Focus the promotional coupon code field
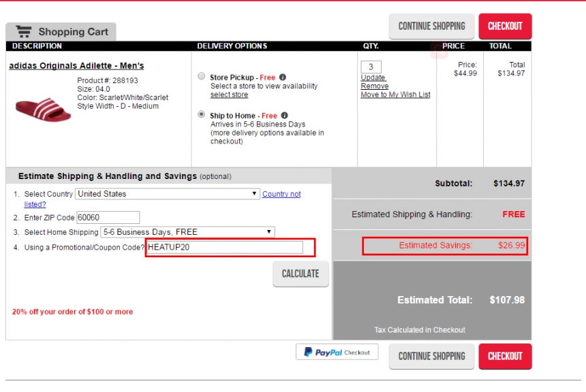 pos(224,247)
